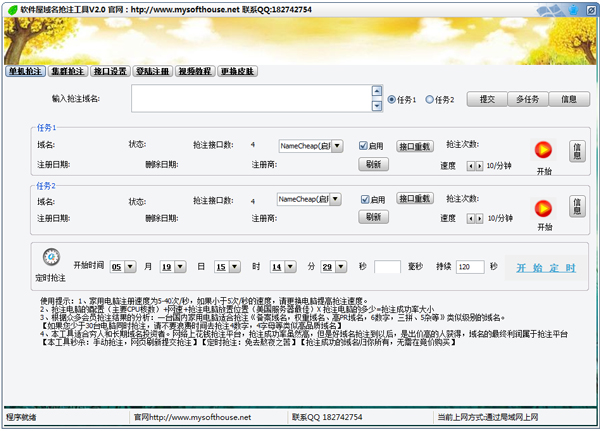Click the Task 2 red start play icon
The width and height of the screenshot is (600, 431).
(543, 207)
